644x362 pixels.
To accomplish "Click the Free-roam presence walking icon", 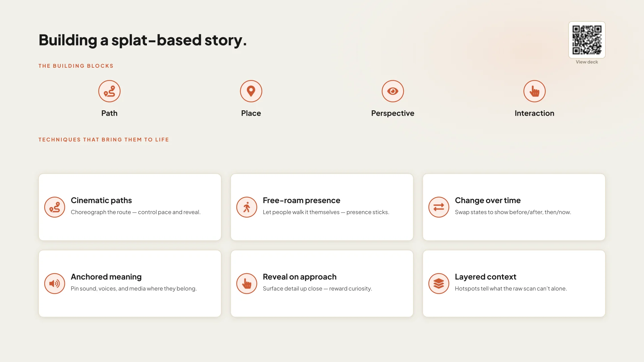I will click(247, 207).
